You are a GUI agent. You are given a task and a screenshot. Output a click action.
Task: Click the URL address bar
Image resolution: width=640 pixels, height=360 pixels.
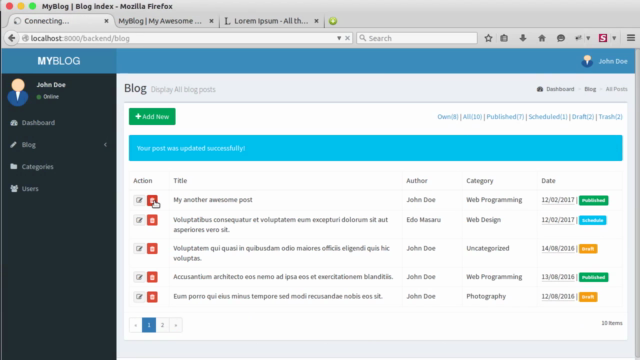click(x=180, y=38)
